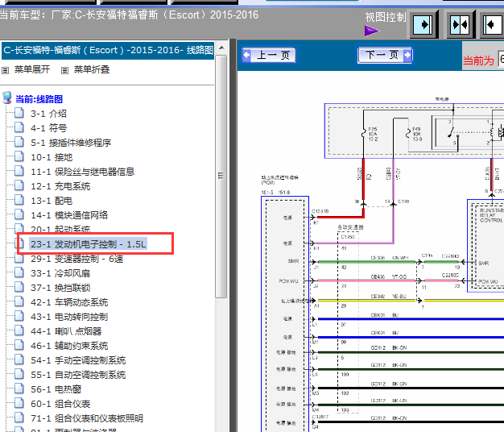Open 44-1 喇叭 点烟器
Viewport: 504px width, 432px height.
pos(66,331)
